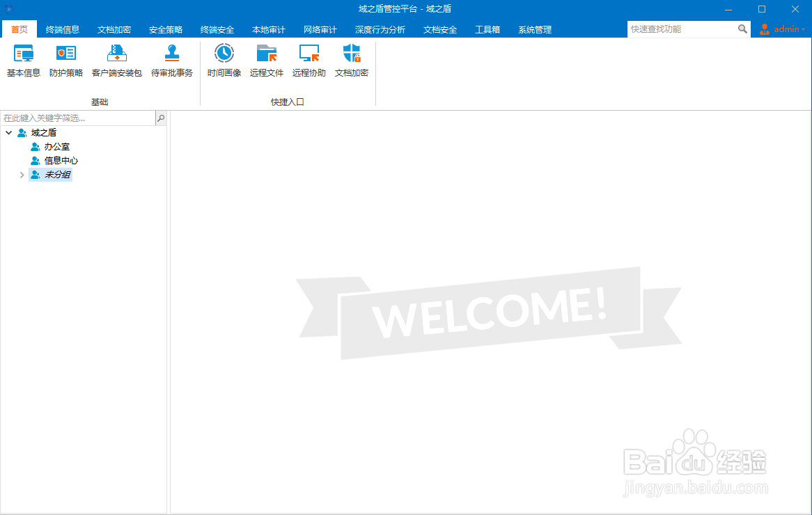Screen dimensions: 812x515
Task: Click the filter search magnifier in tree panel
Action: (161, 118)
